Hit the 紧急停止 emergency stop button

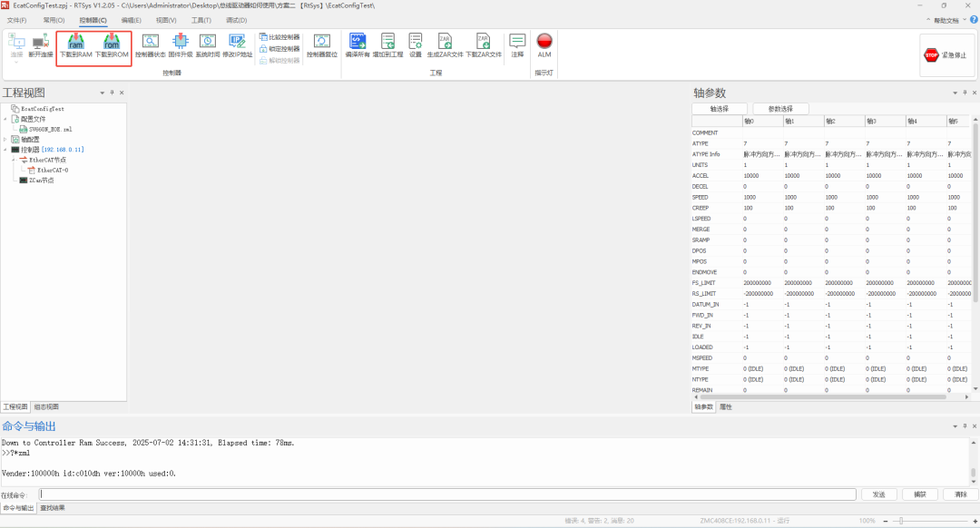[945, 55]
